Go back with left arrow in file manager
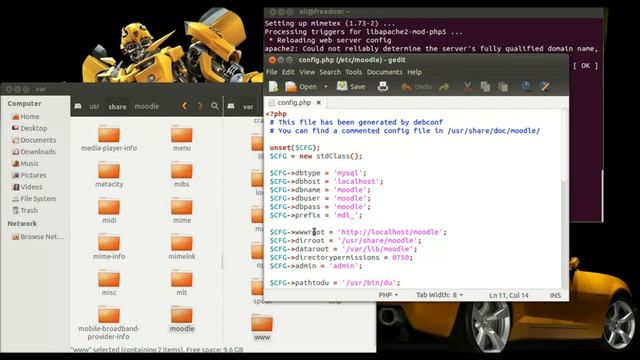 pos(184,106)
